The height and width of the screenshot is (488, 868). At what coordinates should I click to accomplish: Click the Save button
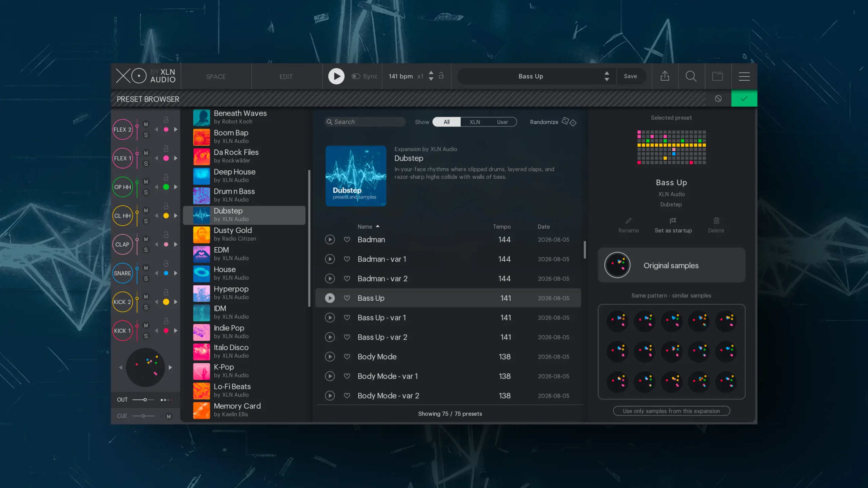[x=630, y=76]
